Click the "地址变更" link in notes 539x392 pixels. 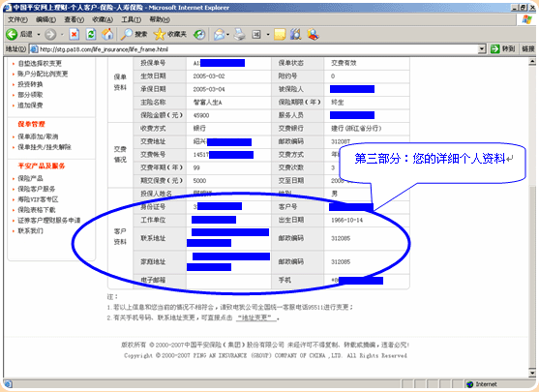pyautogui.click(x=256, y=317)
